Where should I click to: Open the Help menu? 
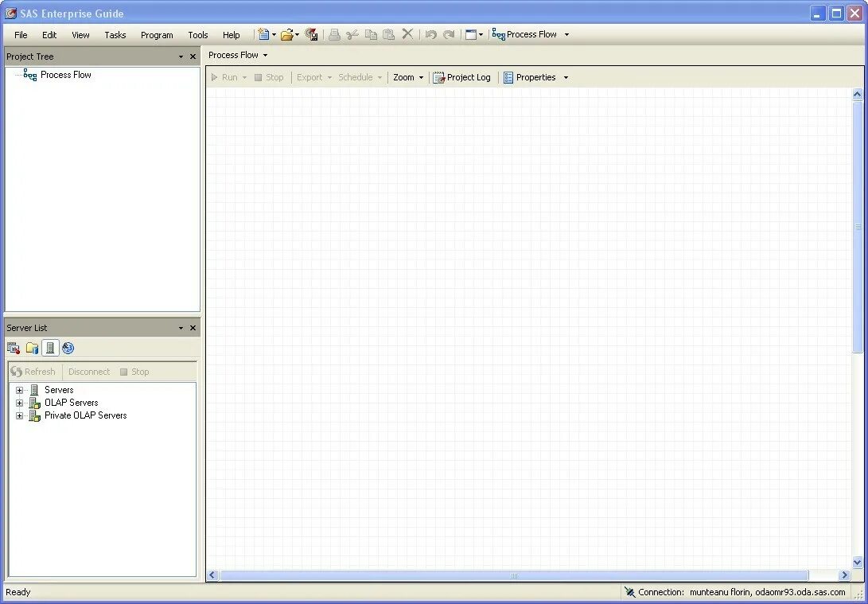click(232, 35)
